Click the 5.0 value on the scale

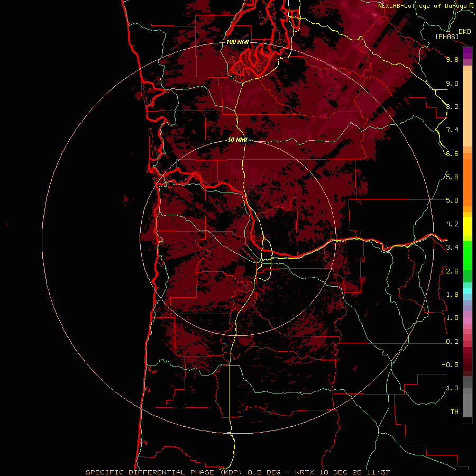click(452, 200)
